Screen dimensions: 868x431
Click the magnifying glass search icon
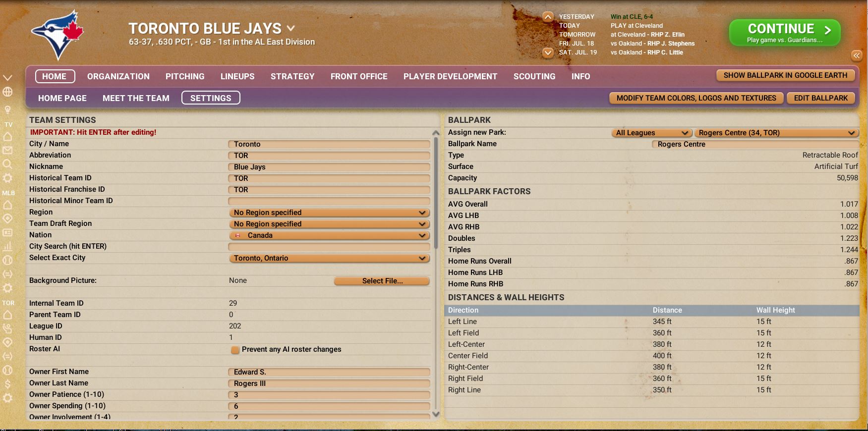click(x=7, y=164)
